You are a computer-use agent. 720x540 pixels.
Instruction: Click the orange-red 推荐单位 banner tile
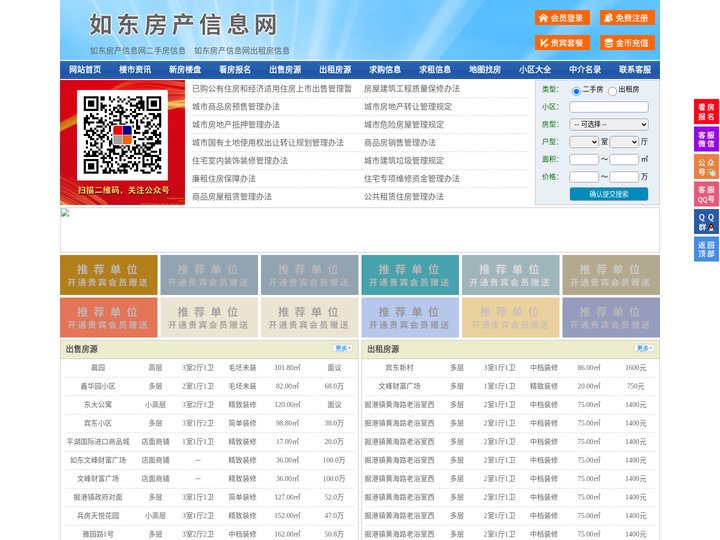click(109, 317)
